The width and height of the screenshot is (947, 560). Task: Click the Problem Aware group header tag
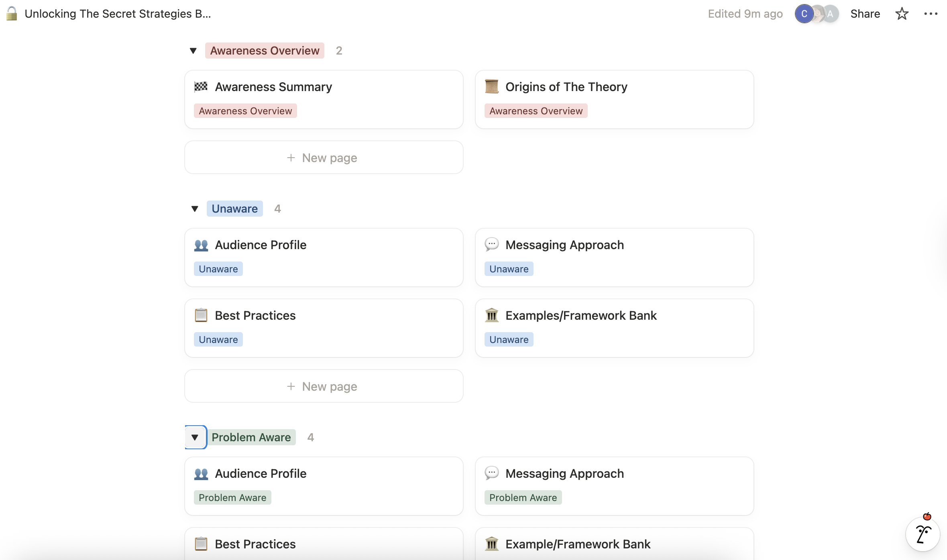[x=251, y=437]
